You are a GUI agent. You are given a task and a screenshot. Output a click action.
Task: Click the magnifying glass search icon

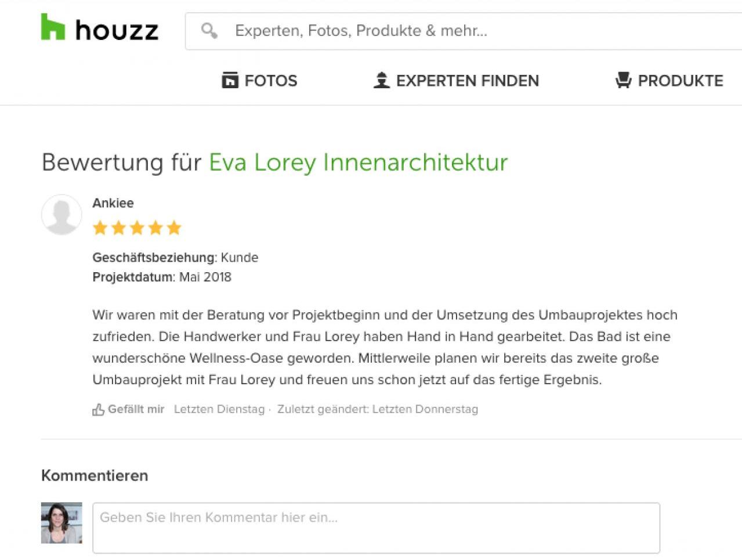[x=209, y=30]
